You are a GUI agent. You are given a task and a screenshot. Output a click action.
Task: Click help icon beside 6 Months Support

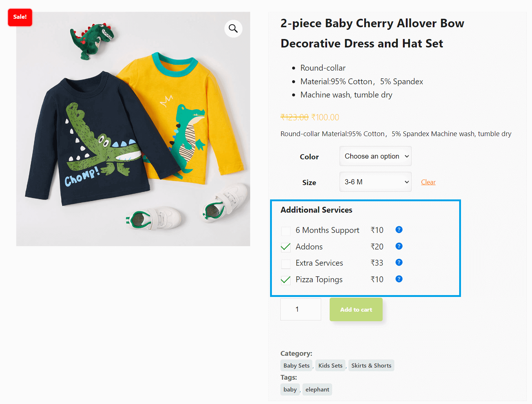click(399, 230)
